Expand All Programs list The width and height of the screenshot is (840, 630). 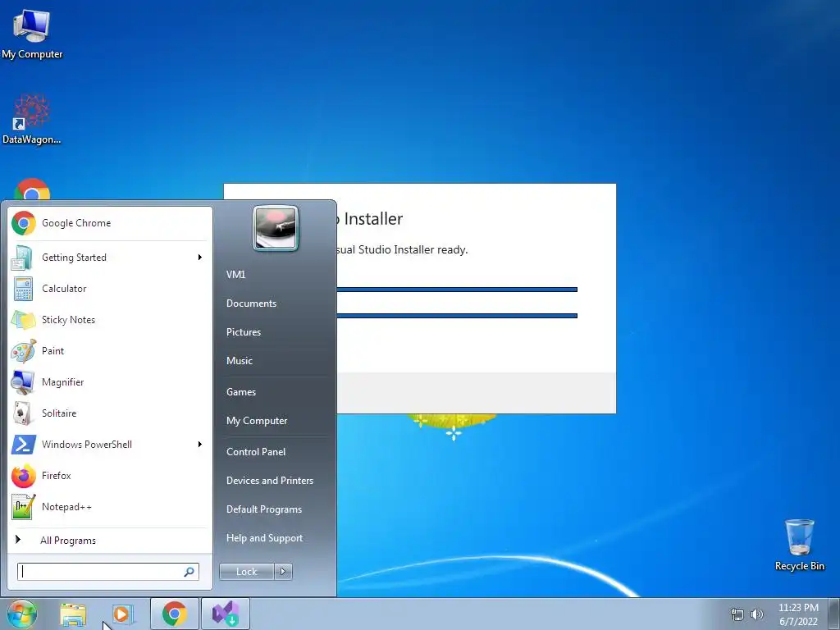click(x=109, y=540)
